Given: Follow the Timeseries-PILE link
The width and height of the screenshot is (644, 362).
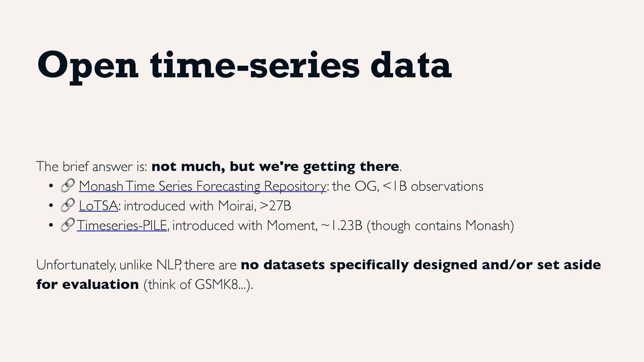Looking at the screenshot, I should click(x=122, y=226).
